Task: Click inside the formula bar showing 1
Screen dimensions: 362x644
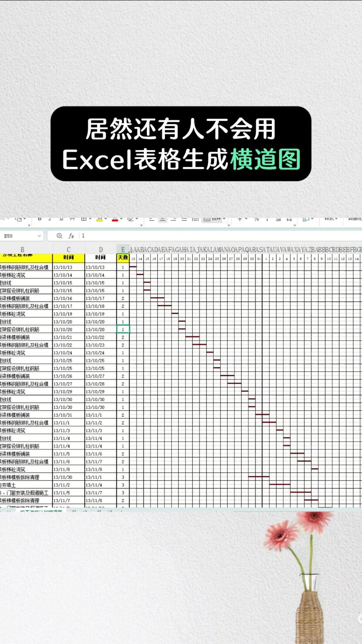Action: point(221,236)
